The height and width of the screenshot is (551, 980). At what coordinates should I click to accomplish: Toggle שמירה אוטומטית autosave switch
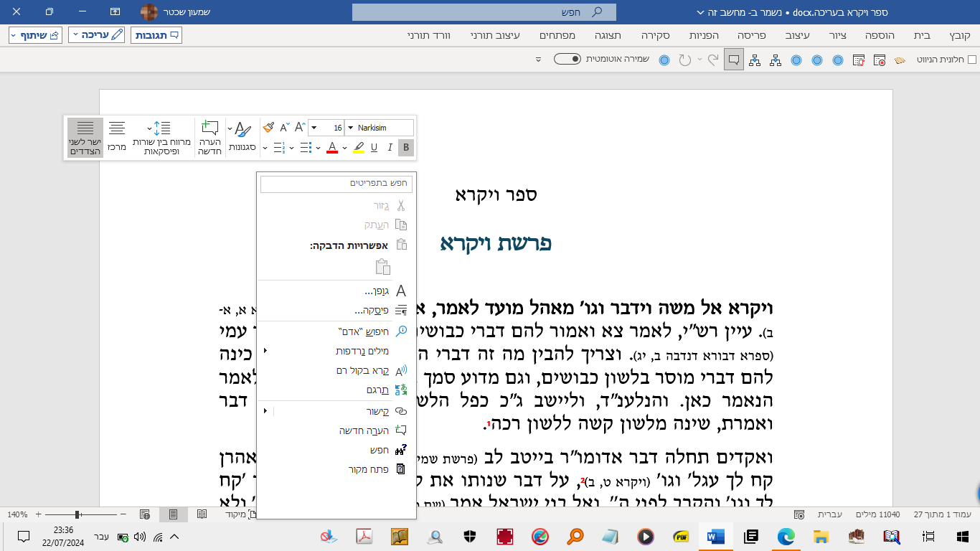[x=567, y=60]
